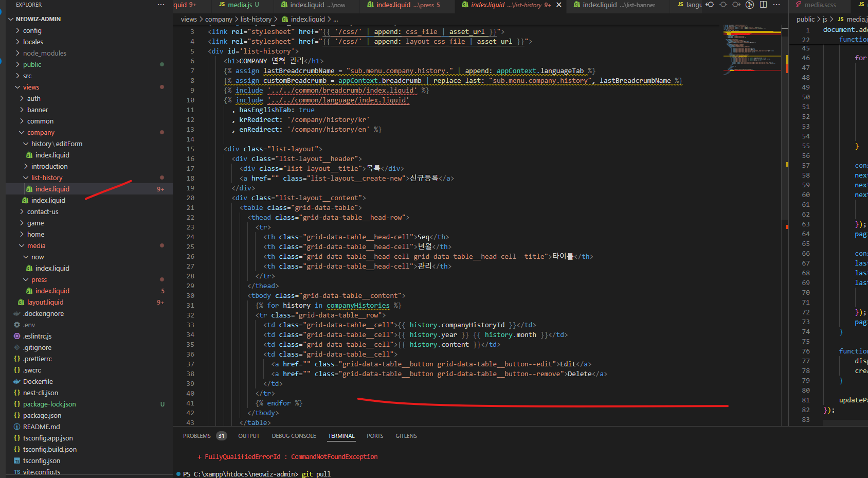Expand the contact-us folder
This screenshot has height=478, width=868.
(89, 211)
